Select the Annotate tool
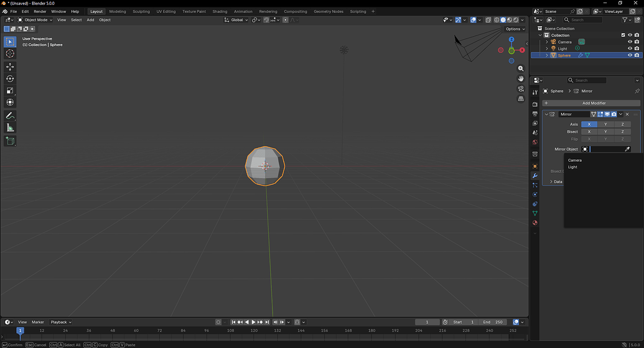The image size is (644, 348). tap(10, 116)
